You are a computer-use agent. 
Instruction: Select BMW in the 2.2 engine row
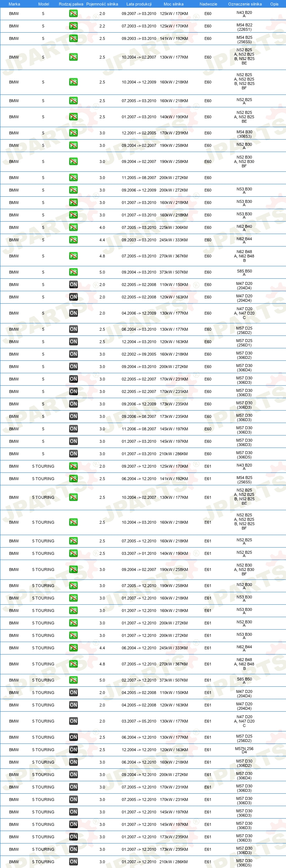click(14, 26)
